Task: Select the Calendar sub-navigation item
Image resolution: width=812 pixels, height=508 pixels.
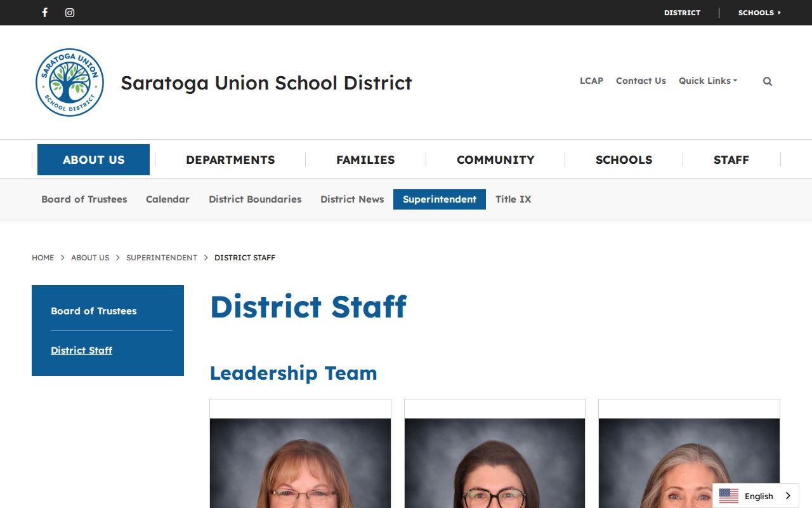Action: point(167,199)
